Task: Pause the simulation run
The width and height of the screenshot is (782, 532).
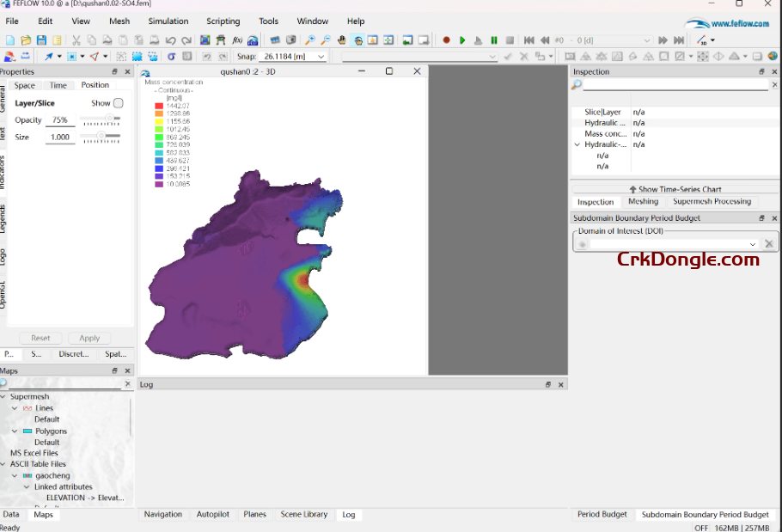Action: click(493, 40)
